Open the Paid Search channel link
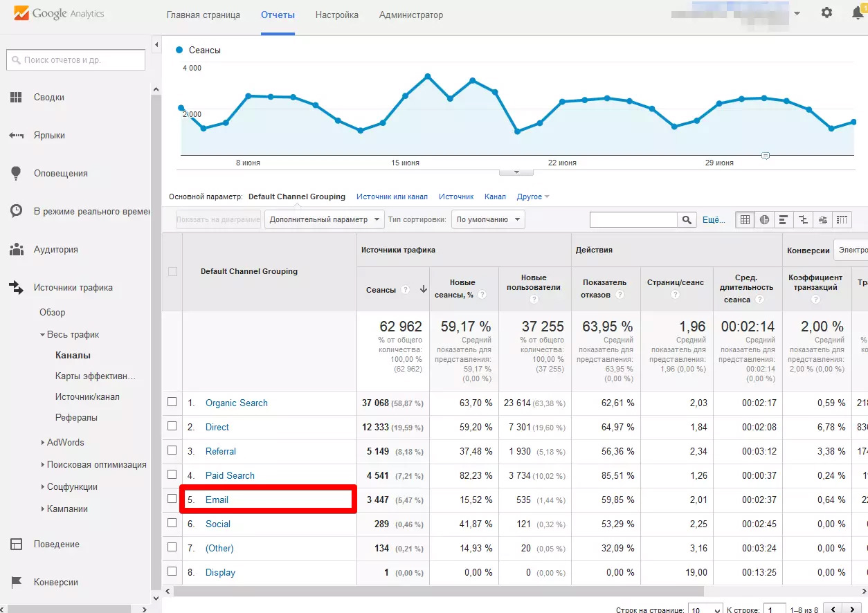Screen dimensions: 868x613 230,475
